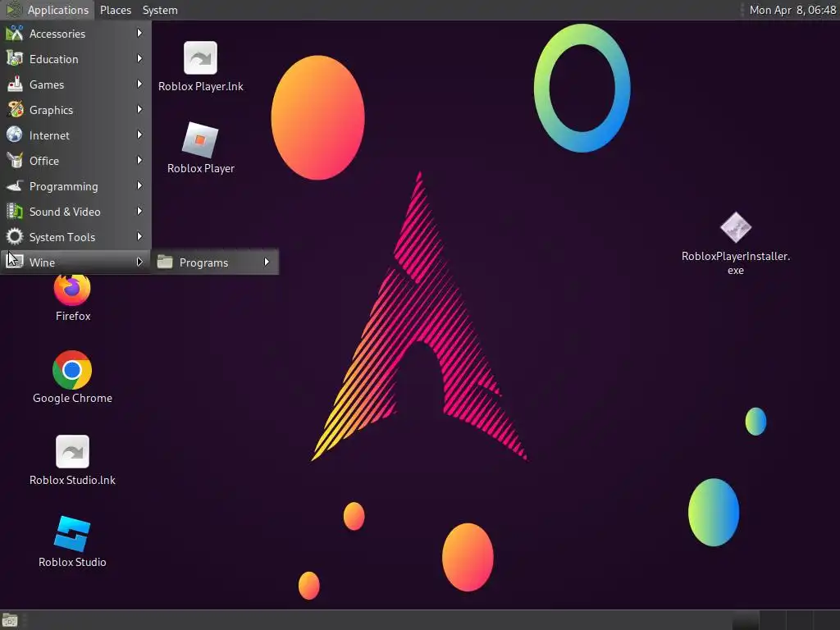Open the Programs submenu entry
The width and height of the screenshot is (840, 630).
coord(216,262)
